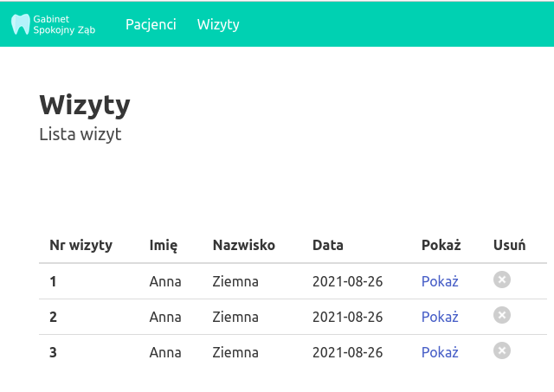Image resolution: width=554 pixels, height=392 pixels.
Task: Select the Imię column header
Action: pyautogui.click(x=164, y=245)
